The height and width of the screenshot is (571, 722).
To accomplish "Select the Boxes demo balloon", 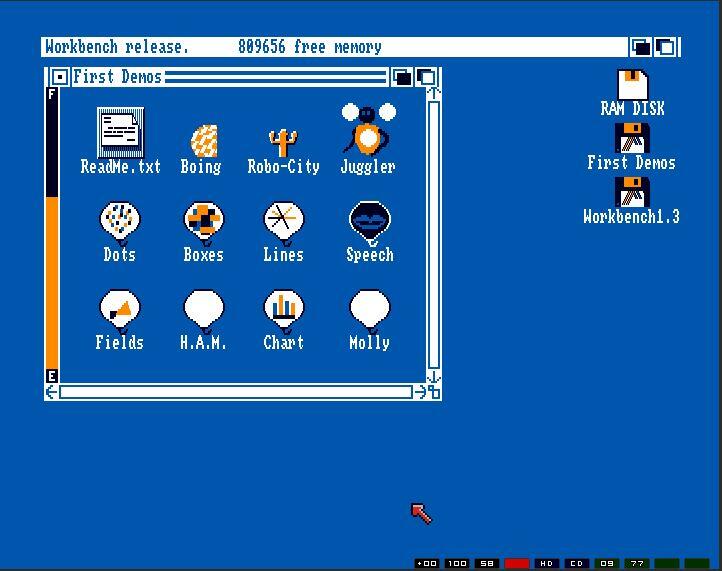I will coord(204,223).
